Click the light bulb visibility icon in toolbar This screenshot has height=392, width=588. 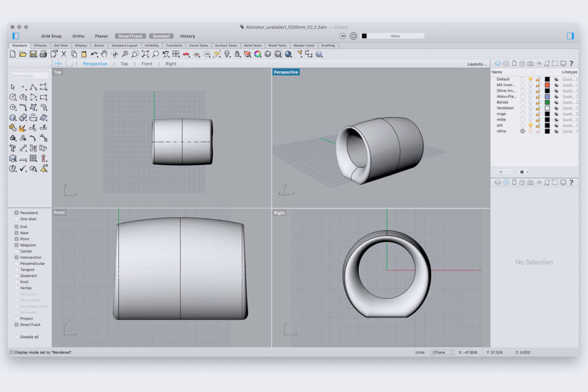(227, 55)
